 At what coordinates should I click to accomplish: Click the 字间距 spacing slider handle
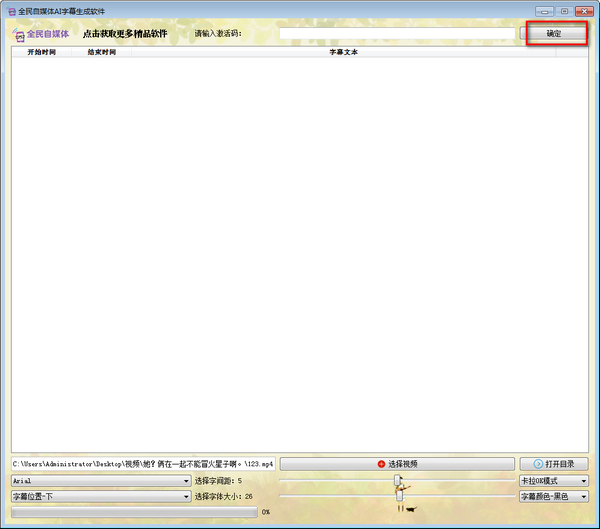397,481
